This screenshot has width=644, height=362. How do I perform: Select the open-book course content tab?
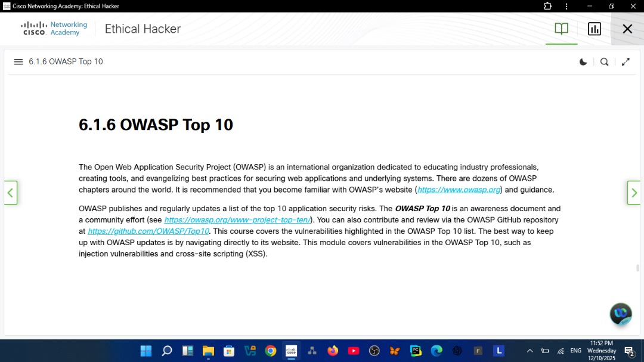(562, 29)
